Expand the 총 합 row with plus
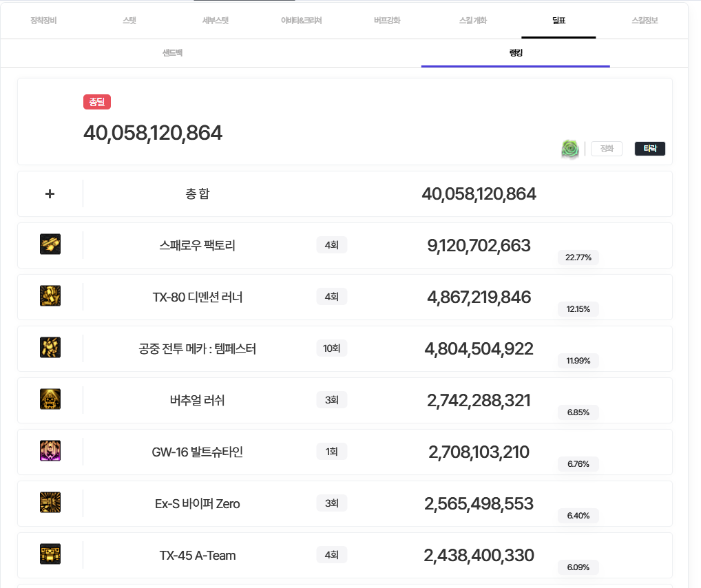The height and width of the screenshot is (588, 701). pyautogui.click(x=50, y=194)
